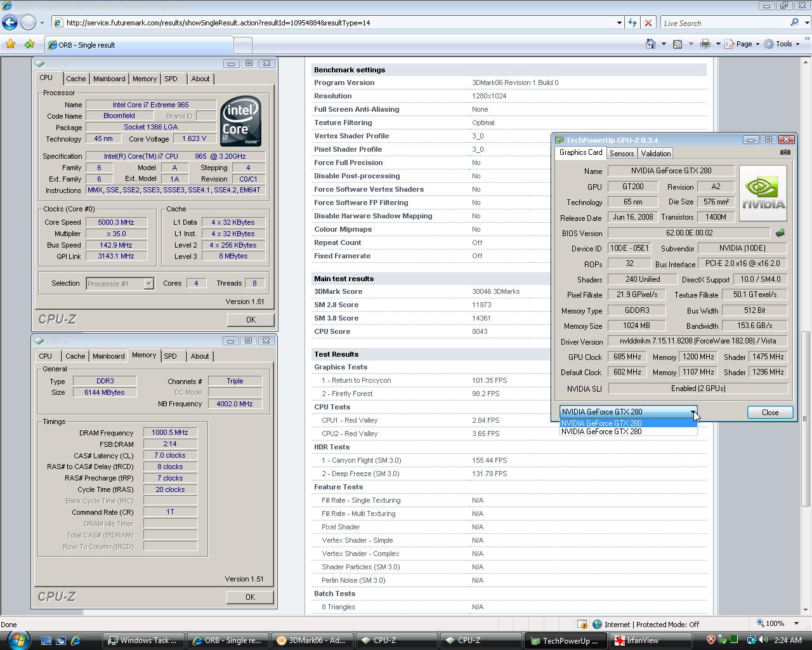Switch to 3DMark06 taskbar button
Image resolution: width=812 pixels, height=650 pixels.
coord(311,640)
